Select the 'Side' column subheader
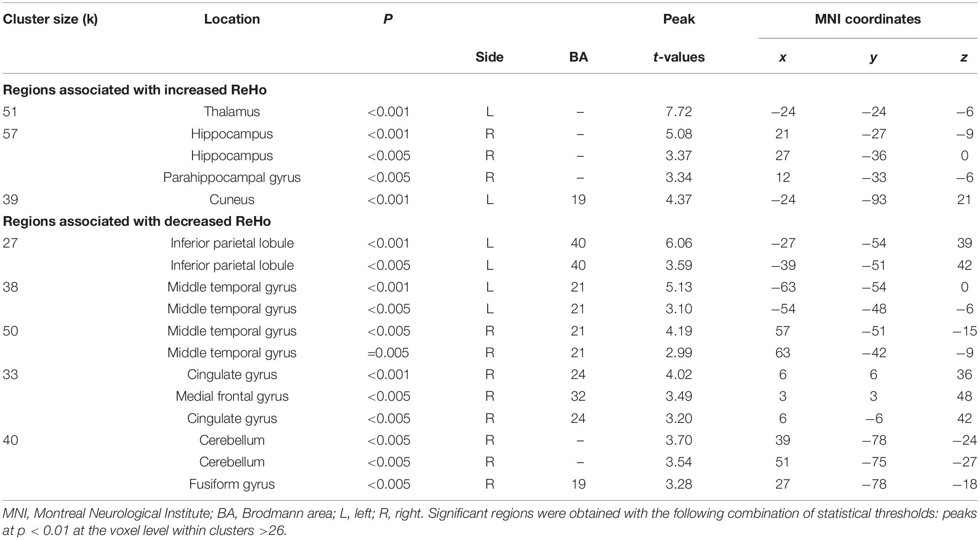The image size is (980, 540). click(490, 57)
